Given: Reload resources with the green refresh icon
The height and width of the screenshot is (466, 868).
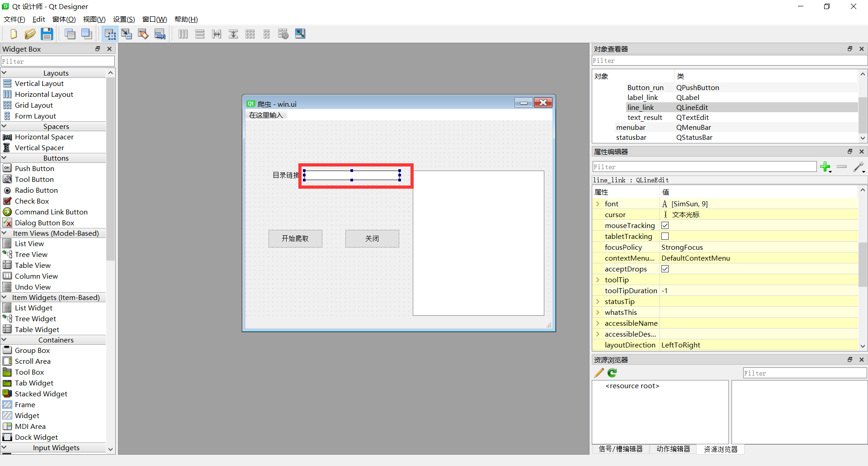Looking at the screenshot, I should (x=612, y=373).
